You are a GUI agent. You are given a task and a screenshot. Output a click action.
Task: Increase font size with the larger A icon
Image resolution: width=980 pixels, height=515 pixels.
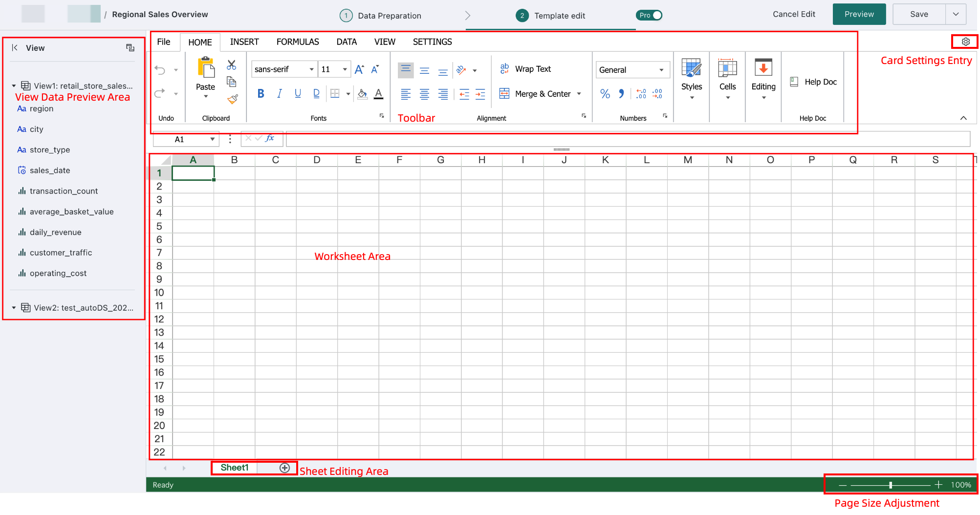pyautogui.click(x=359, y=69)
